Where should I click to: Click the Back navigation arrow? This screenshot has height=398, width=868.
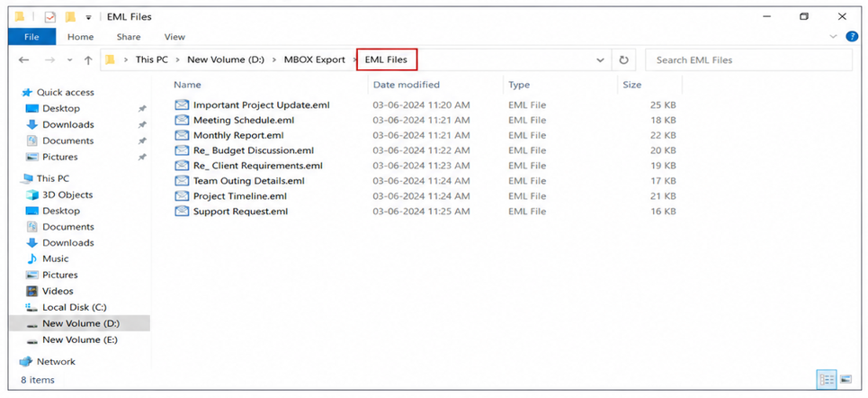click(x=23, y=59)
